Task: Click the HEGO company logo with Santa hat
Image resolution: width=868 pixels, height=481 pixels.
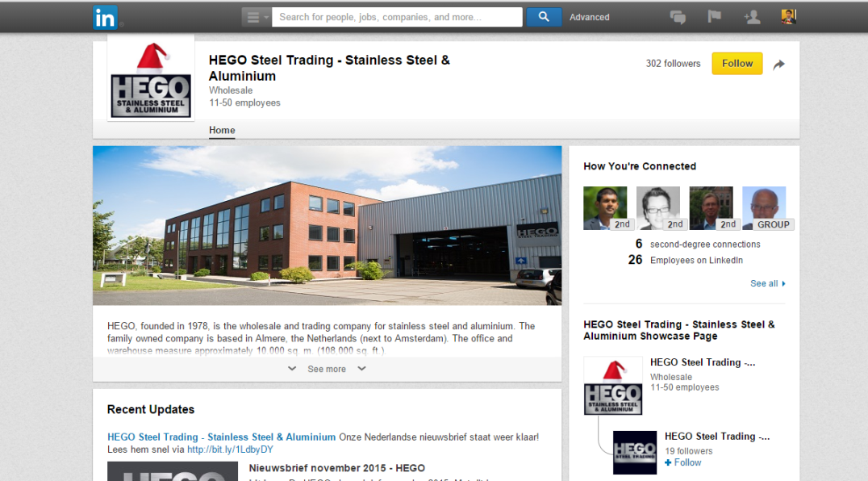Action: pyautogui.click(x=151, y=79)
